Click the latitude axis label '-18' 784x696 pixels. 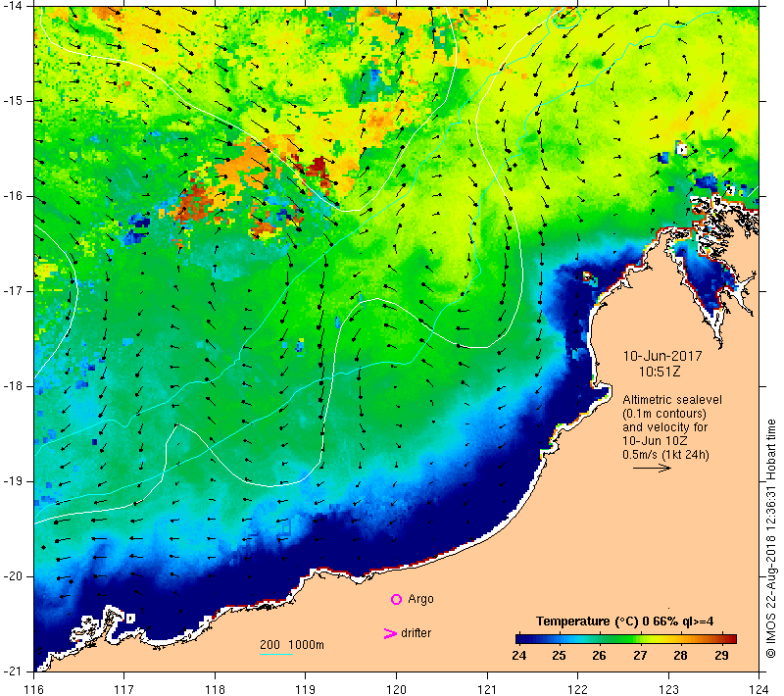tap(12, 386)
